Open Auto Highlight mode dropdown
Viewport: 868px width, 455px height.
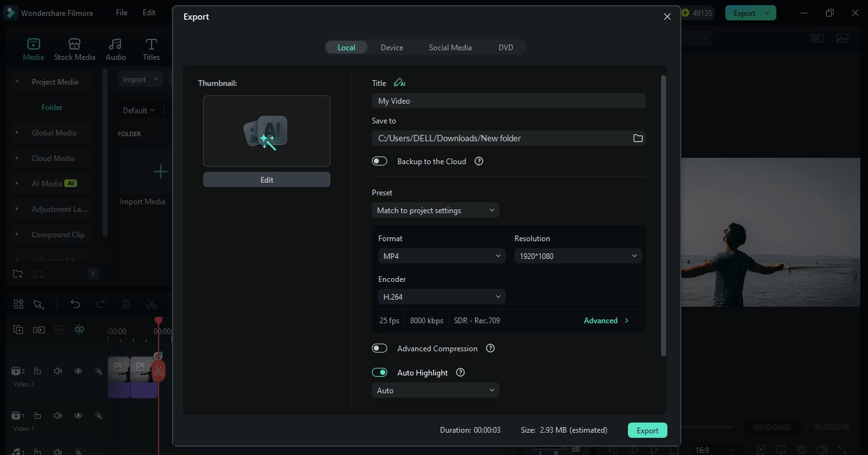click(436, 390)
